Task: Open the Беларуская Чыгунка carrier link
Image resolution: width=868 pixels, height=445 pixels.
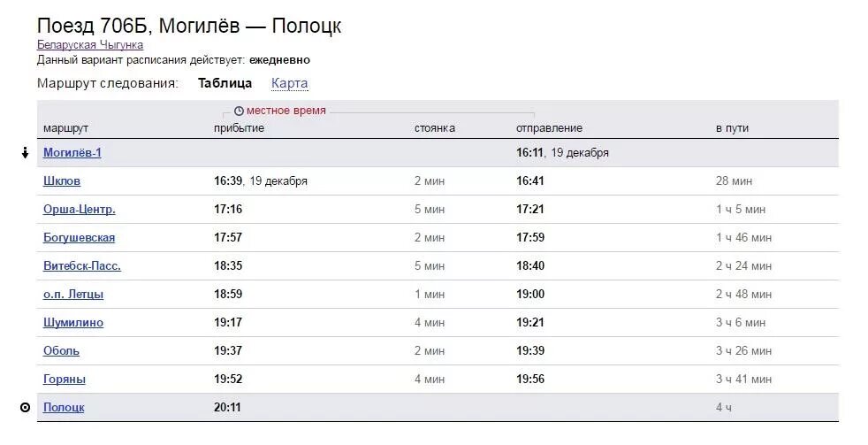Action: pyautogui.click(x=90, y=45)
